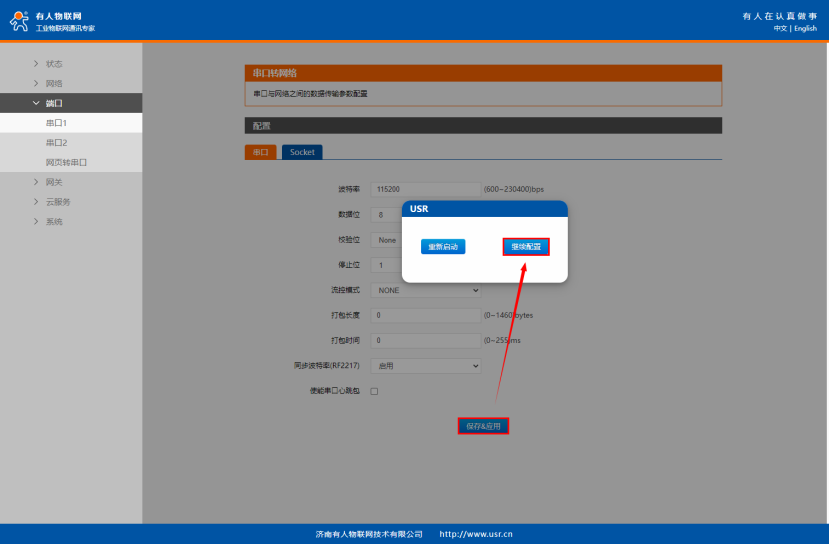Switch to the Socket tab
Screen dimensions: 829x544
click(x=302, y=152)
